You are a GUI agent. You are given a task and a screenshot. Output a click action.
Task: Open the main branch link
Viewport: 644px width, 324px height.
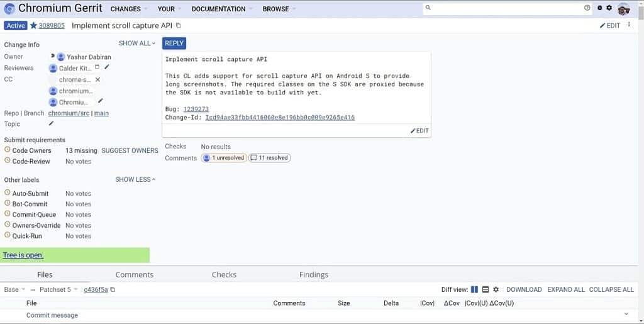coord(101,113)
